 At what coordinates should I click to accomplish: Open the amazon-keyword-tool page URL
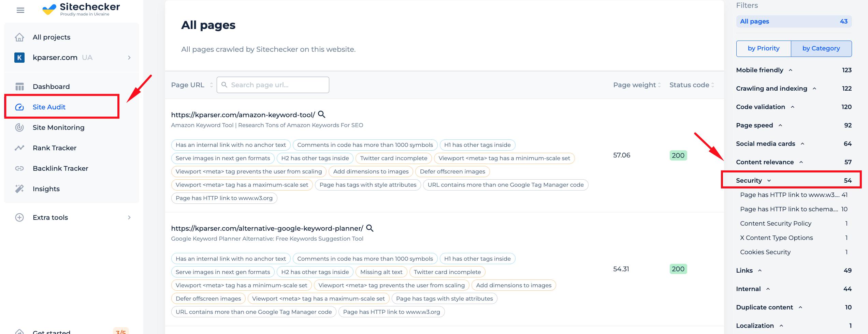(x=243, y=115)
